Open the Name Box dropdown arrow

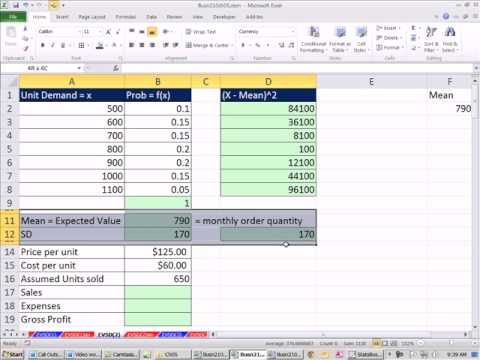point(79,68)
